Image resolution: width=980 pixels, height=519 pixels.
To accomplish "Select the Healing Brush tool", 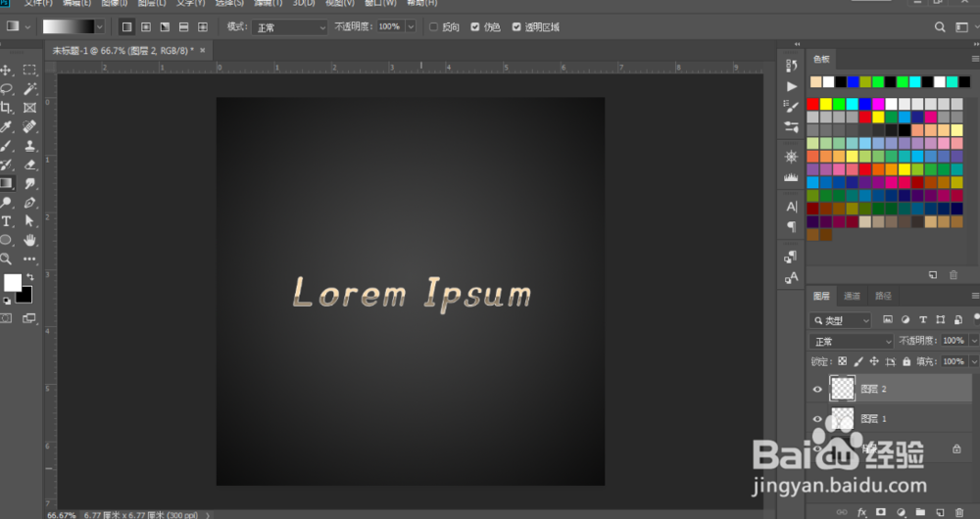I will click(29, 126).
